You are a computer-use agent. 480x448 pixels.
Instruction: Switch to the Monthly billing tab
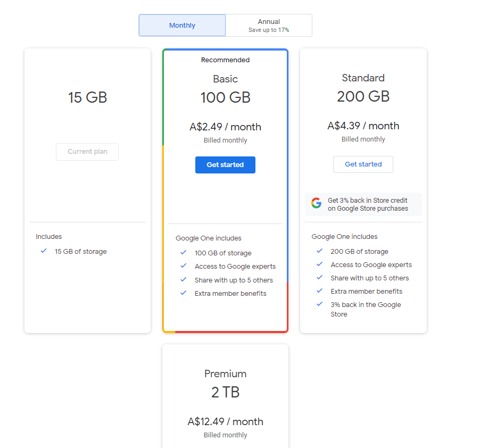click(182, 25)
